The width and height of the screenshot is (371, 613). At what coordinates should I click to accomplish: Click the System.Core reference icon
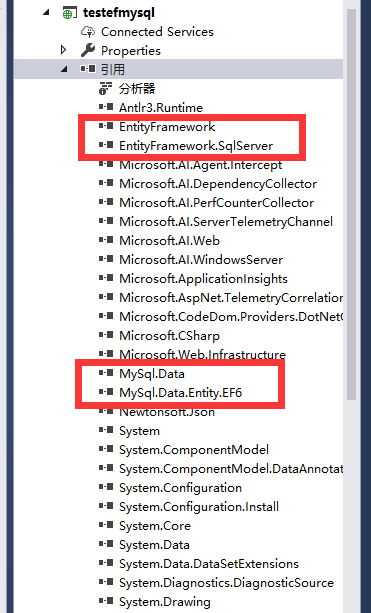point(106,525)
